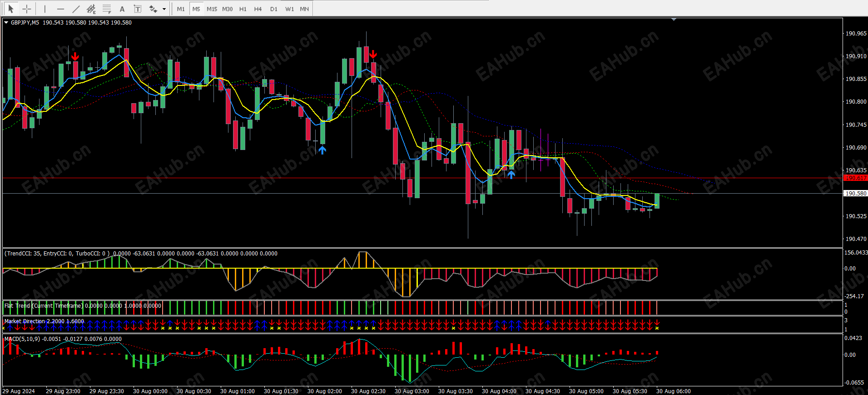Image resolution: width=868 pixels, height=395 pixels.
Task: Switch chart to H4 timeframe
Action: (258, 9)
